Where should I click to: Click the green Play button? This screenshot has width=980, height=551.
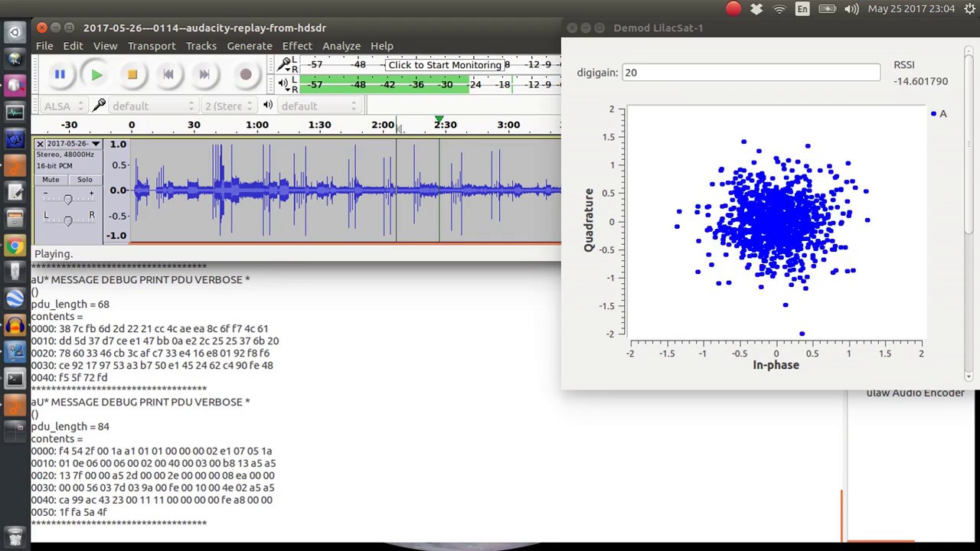tap(96, 74)
